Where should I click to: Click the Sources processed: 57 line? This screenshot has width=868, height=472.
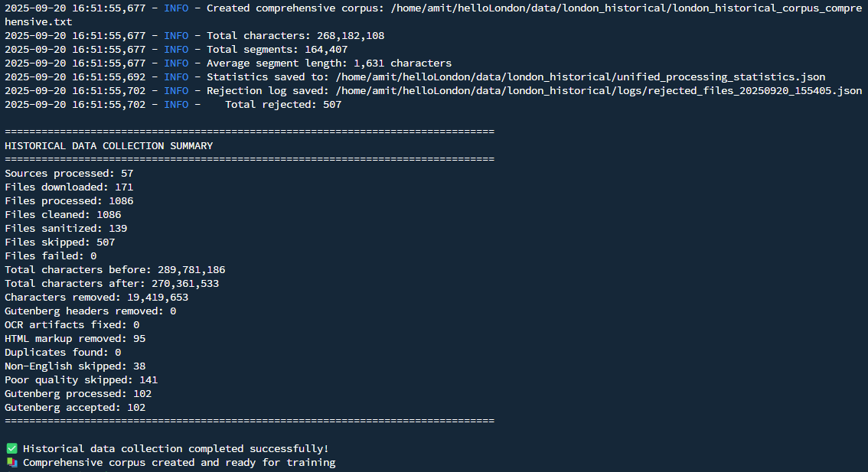(x=69, y=174)
